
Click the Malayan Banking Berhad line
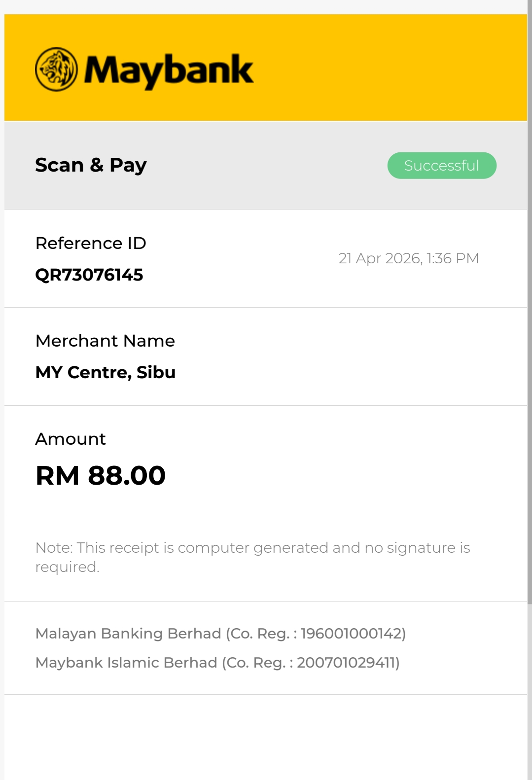tap(220, 634)
